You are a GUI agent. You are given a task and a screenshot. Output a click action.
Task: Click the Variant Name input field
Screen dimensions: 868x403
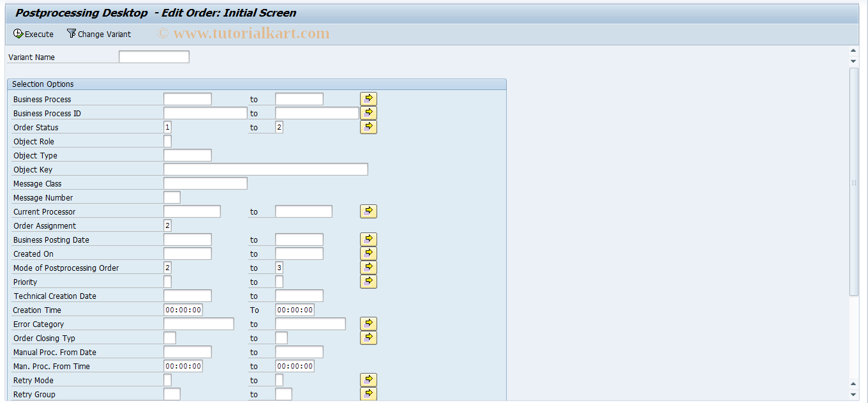[153, 56]
